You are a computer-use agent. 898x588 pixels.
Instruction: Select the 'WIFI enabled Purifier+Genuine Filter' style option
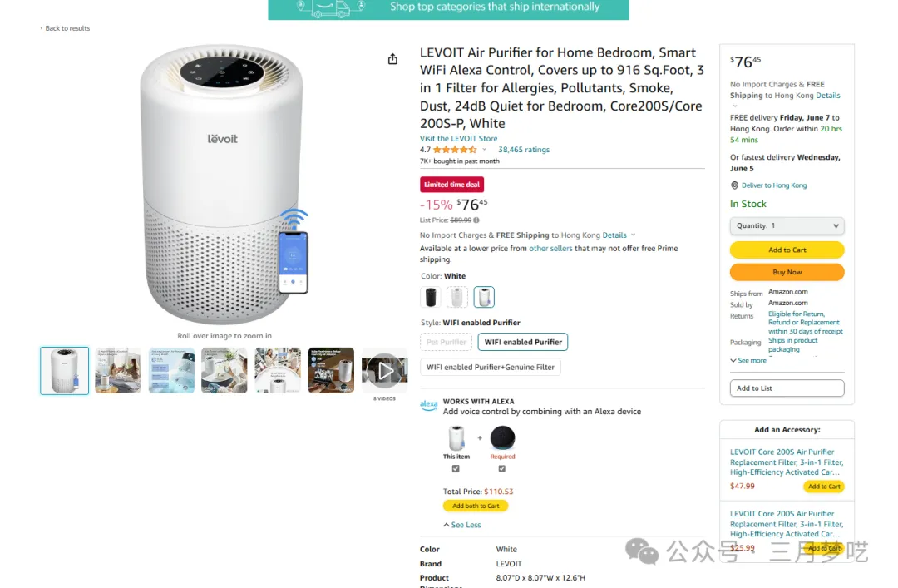491,367
